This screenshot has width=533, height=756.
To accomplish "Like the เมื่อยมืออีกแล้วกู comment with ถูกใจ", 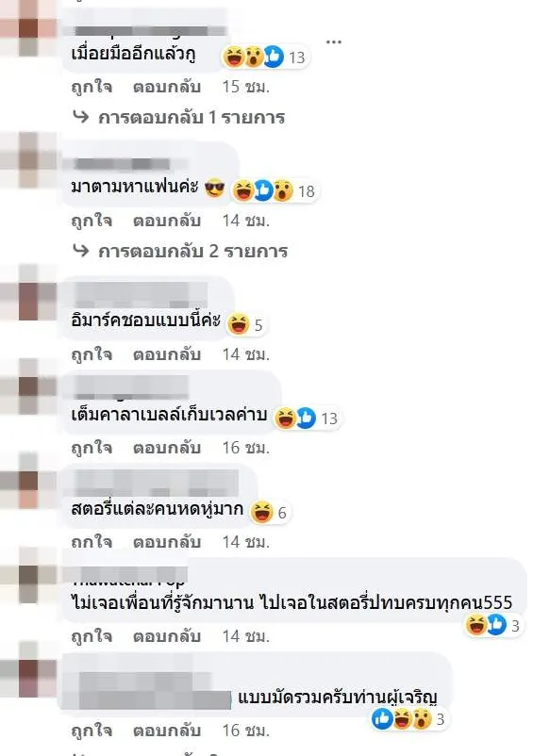I will pyautogui.click(x=92, y=87).
